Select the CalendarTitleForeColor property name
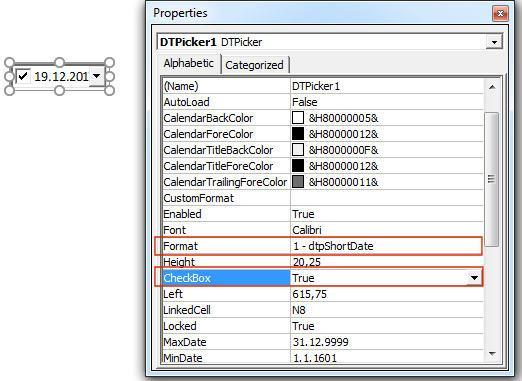The image size is (522, 381). 218,166
